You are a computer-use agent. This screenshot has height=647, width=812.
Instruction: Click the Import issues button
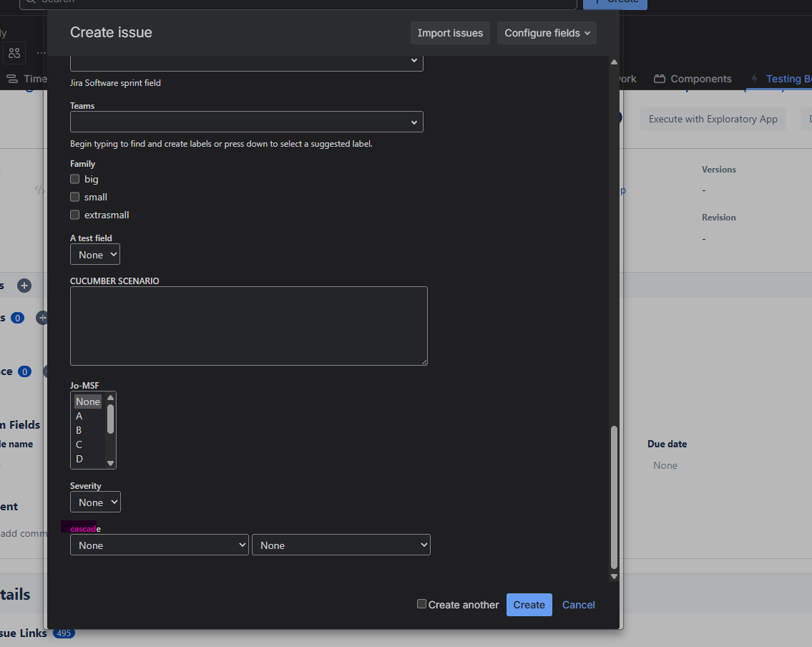click(x=450, y=33)
